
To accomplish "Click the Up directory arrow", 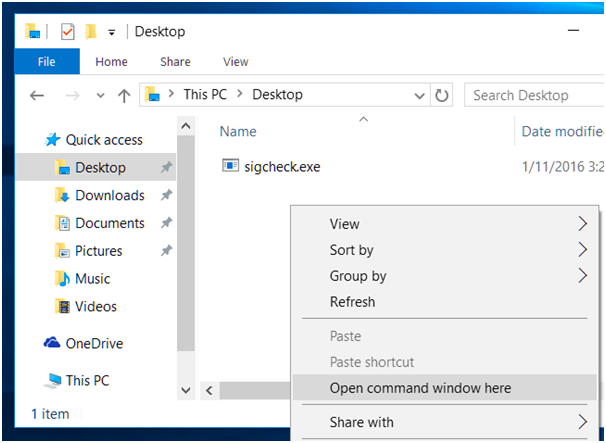I will click(124, 96).
